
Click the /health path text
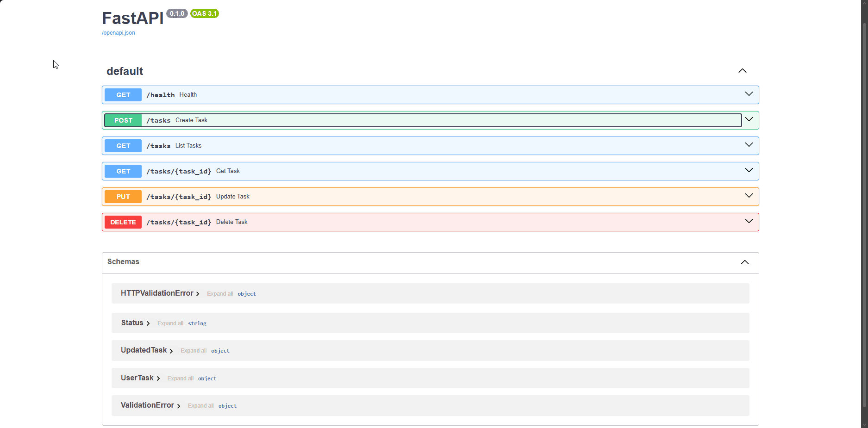(x=161, y=95)
